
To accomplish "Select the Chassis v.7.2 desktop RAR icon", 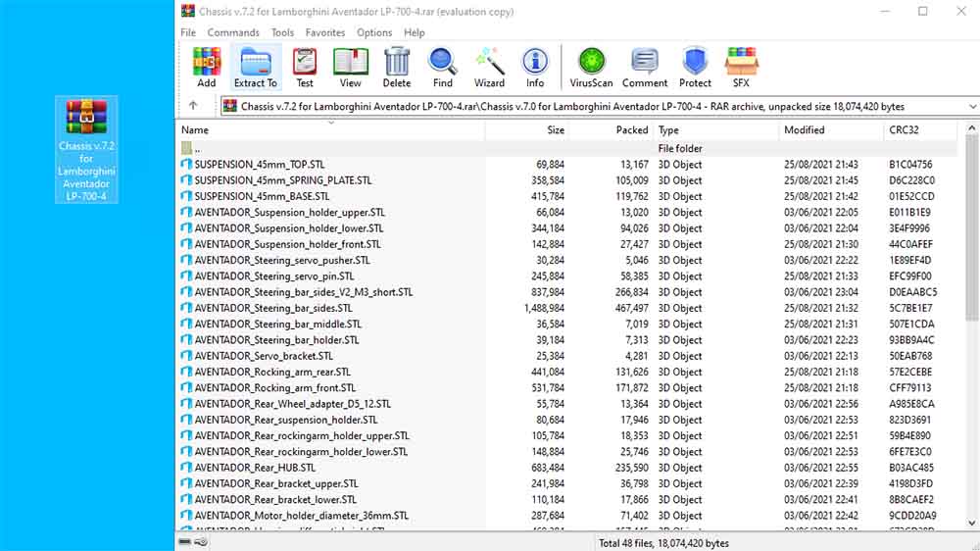I will pyautogui.click(x=86, y=149).
